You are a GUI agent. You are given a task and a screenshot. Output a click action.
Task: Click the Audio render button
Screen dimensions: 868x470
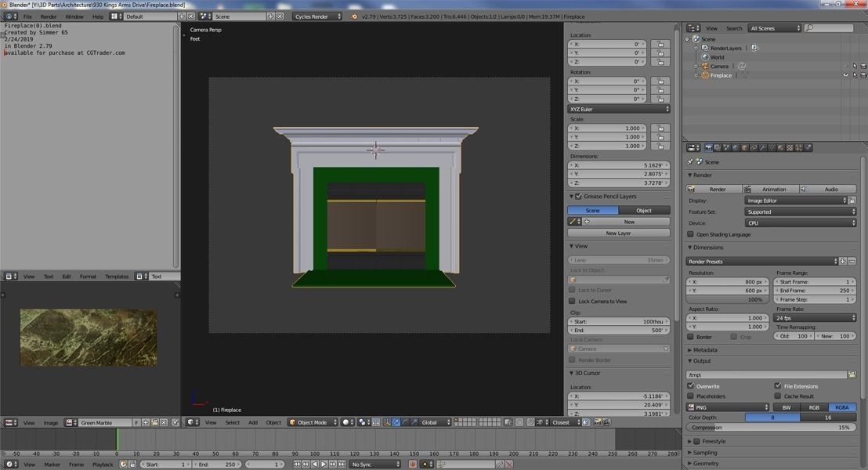coord(828,189)
